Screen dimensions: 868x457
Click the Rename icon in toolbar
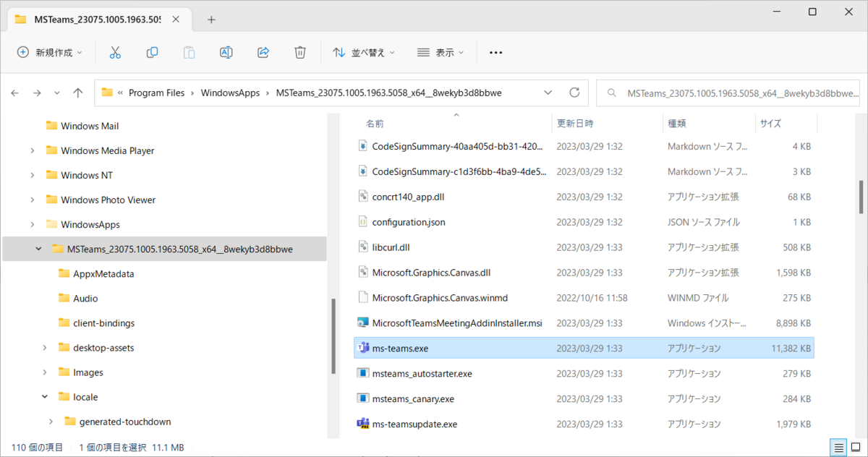(226, 52)
